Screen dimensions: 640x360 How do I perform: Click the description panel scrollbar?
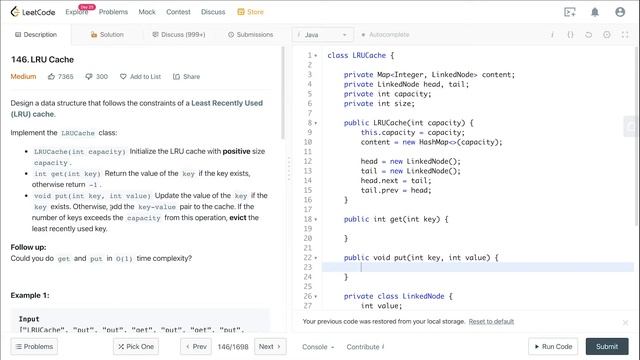[x=283, y=93]
